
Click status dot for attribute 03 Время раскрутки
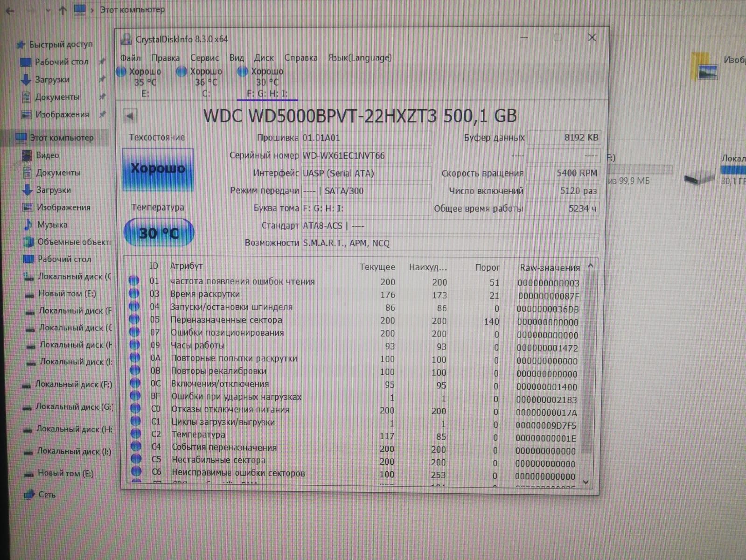(x=134, y=294)
